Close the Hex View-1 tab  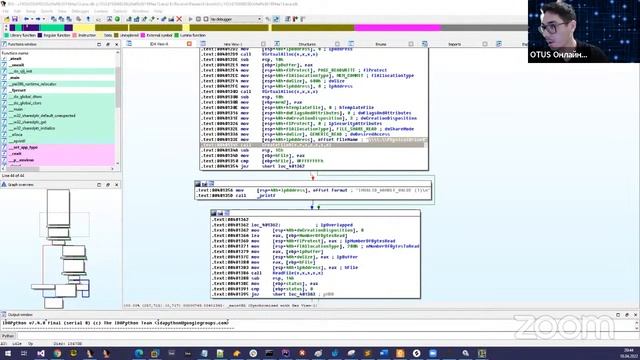(x=263, y=44)
